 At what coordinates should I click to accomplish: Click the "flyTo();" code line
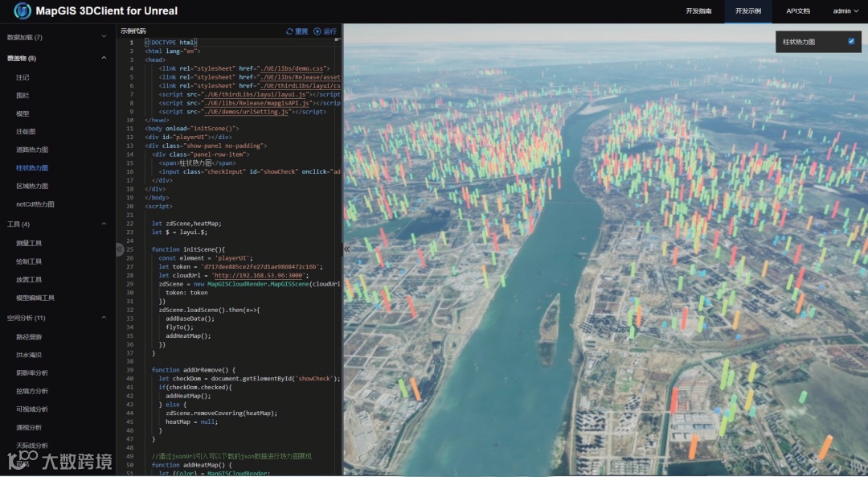(x=179, y=327)
